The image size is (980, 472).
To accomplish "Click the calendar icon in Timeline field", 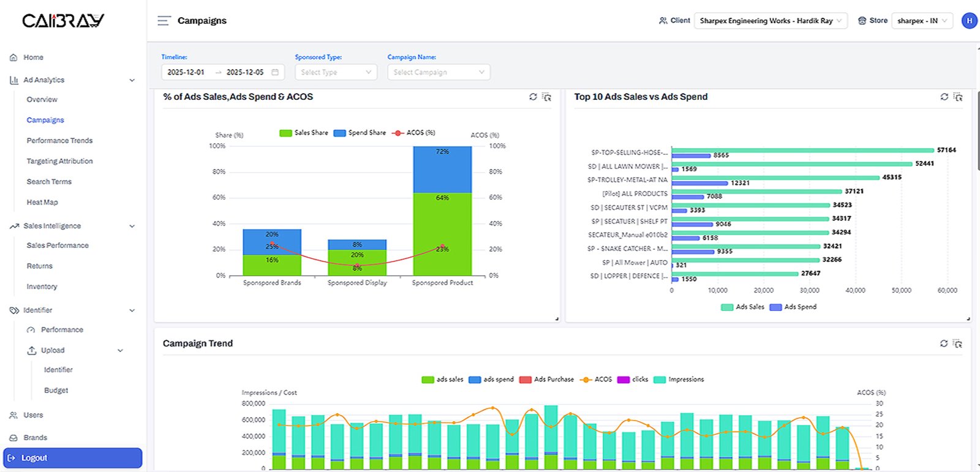I will (x=275, y=72).
